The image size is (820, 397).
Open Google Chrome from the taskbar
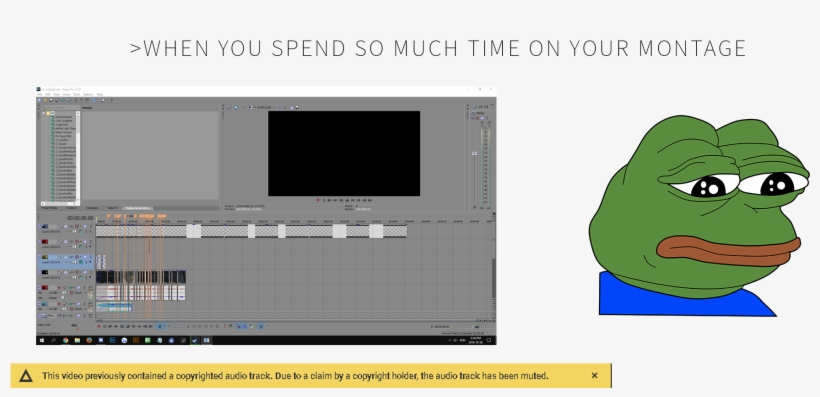tap(65, 341)
